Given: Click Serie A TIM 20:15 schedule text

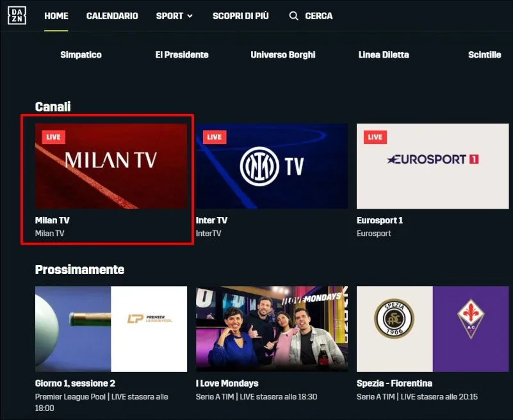Looking at the screenshot, I should pyautogui.click(x=417, y=397).
